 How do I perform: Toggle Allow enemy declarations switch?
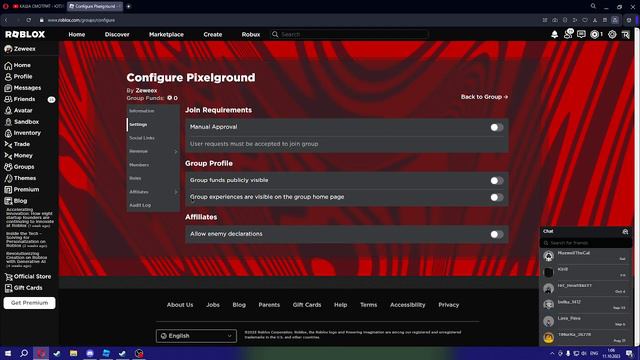pyautogui.click(x=496, y=234)
